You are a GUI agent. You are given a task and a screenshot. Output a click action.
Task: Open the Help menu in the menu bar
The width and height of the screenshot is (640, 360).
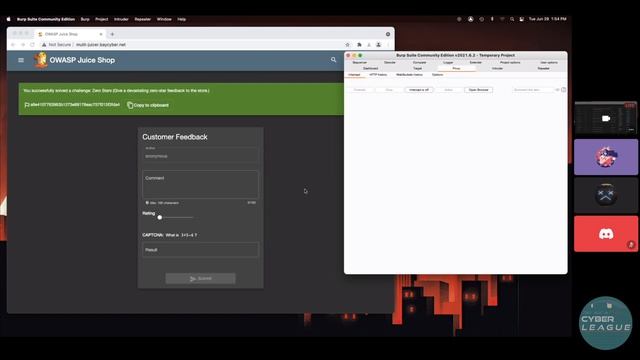pyautogui.click(x=182, y=19)
